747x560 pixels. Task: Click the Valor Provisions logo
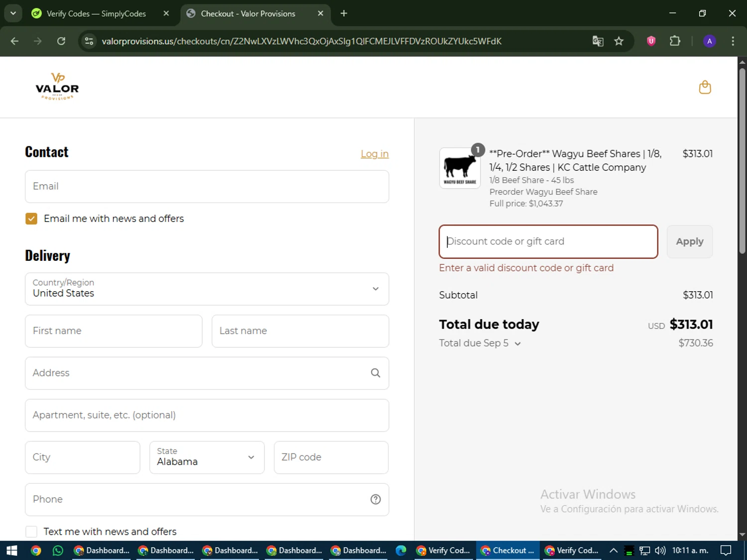point(57,87)
